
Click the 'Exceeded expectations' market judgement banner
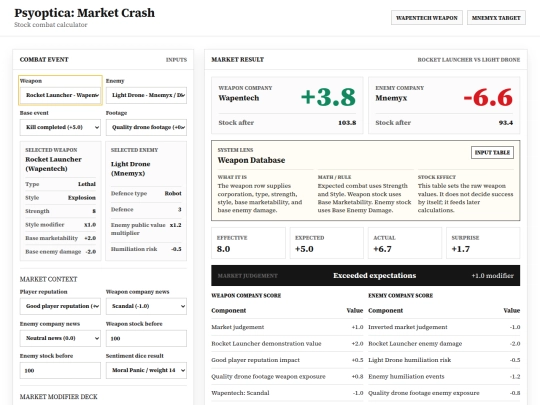[366, 276]
